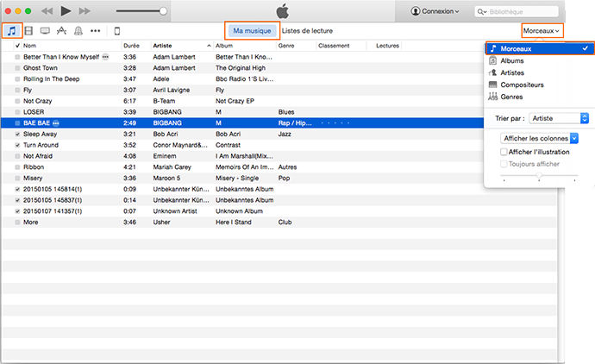Select the iPhone device icon
This screenshot has height=364, width=595.
117,31
